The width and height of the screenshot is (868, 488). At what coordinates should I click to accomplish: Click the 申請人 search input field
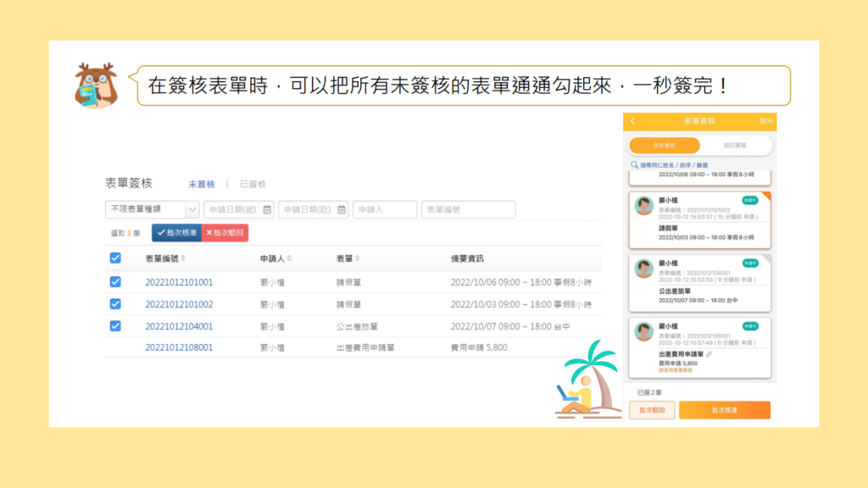pyautogui.click(x=385, y=209)
